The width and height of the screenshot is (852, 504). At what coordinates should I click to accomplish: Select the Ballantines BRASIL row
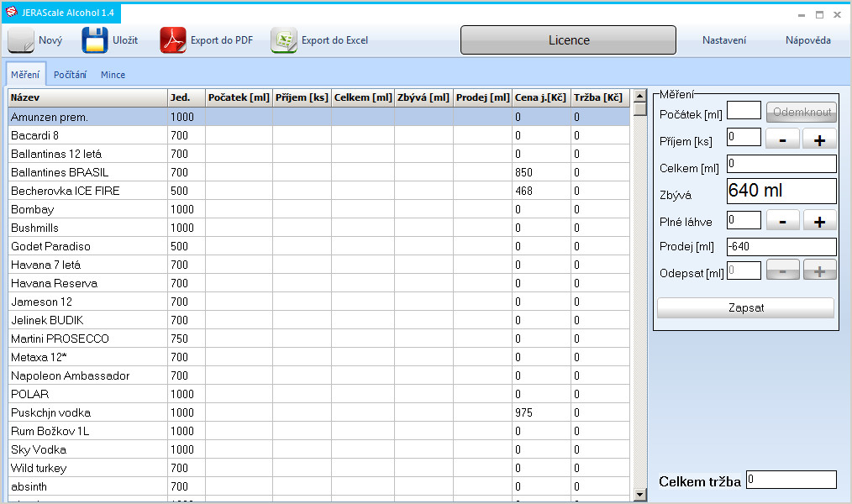pos(319,172)
